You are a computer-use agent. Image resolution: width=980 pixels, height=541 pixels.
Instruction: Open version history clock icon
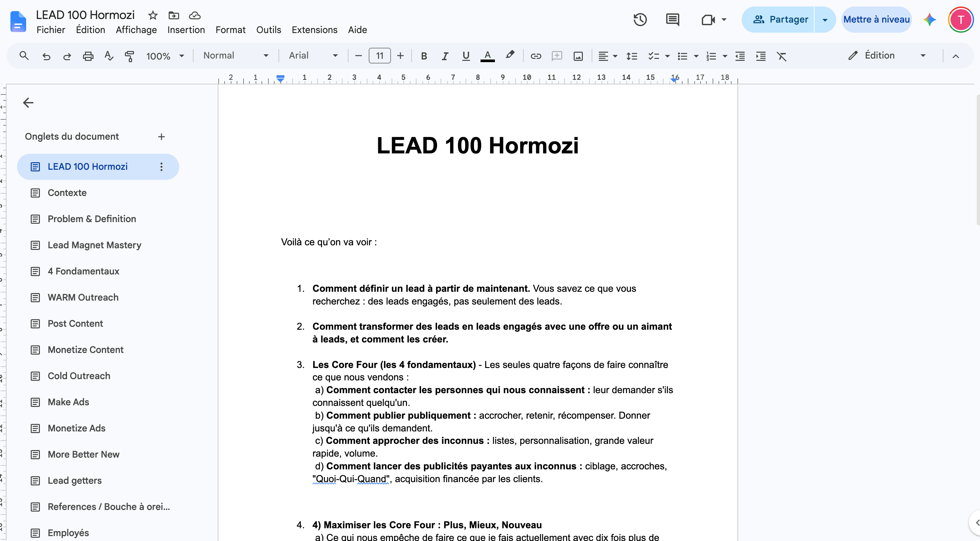pyautogui.click(x=640, y=19)
